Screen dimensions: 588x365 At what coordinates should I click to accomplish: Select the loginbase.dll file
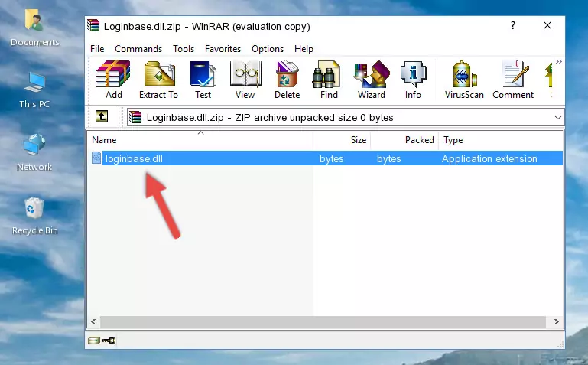pyautogui.click(x=134, y=159)
